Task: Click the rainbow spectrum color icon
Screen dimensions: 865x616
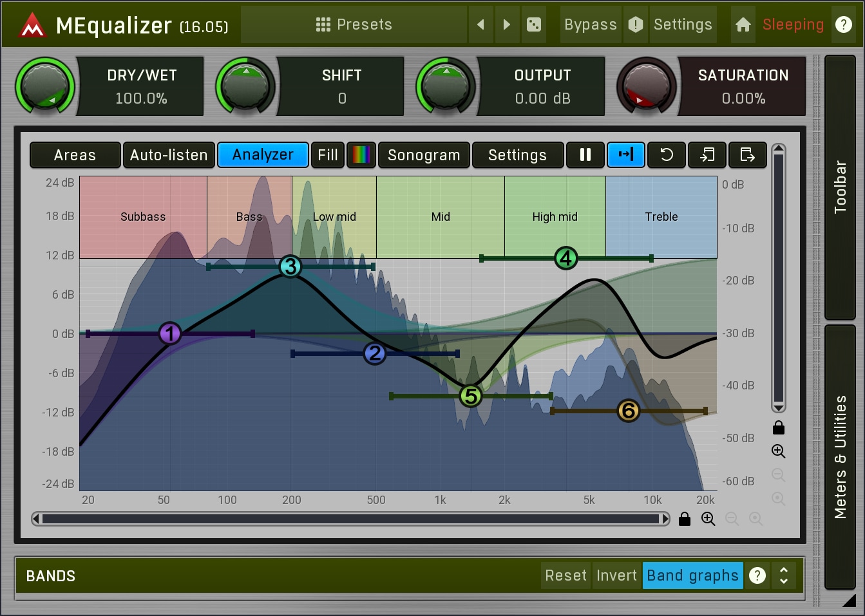Action: coord(361,155)
